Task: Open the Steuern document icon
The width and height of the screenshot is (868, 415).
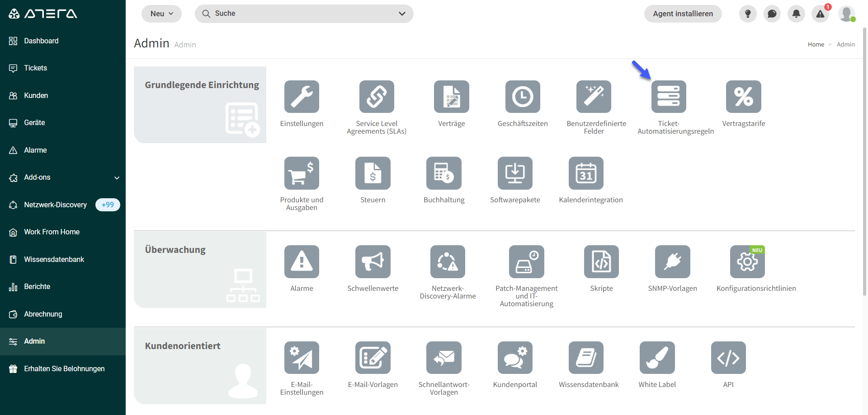Action: 373,173
